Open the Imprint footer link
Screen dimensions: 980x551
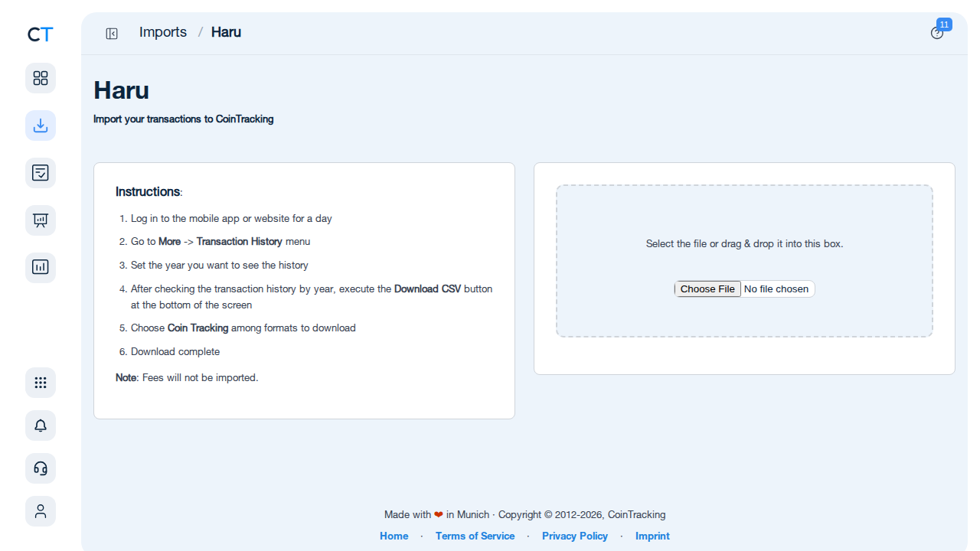click(x=652, y=536)
